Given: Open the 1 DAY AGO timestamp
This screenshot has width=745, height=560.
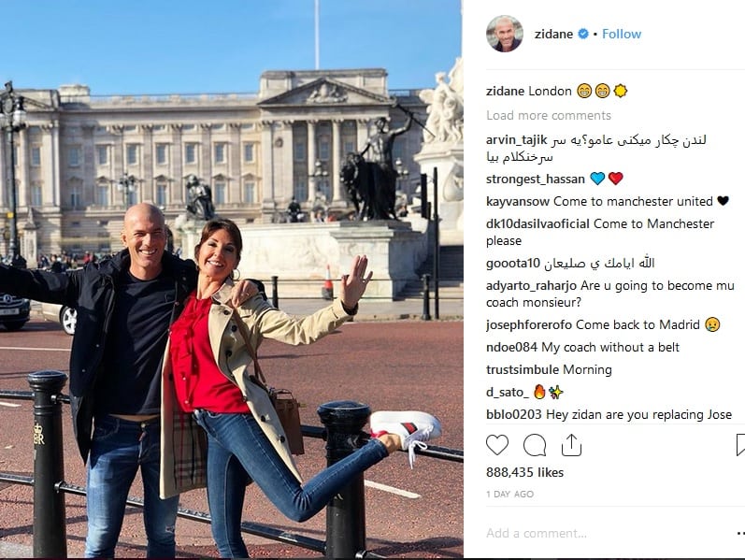Looking at the screenshot, I should pyautogui.click(x=509, y=494).
